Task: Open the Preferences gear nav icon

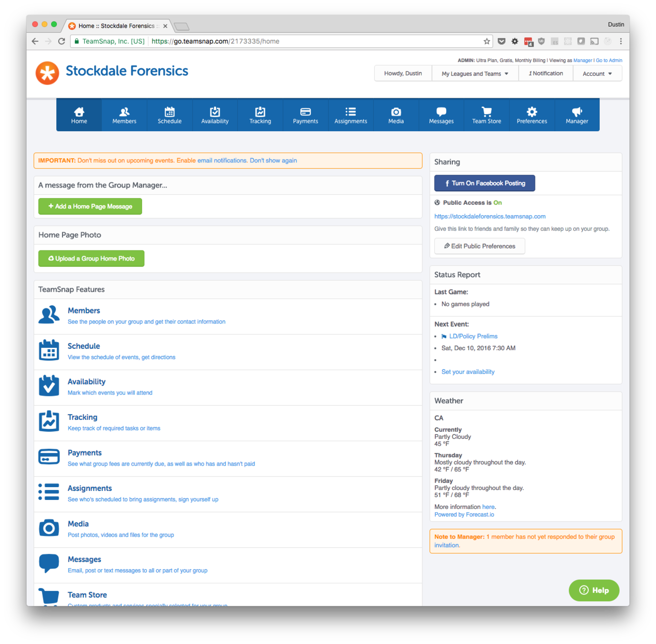Action: pyautogui.click(x=532, y=115)
